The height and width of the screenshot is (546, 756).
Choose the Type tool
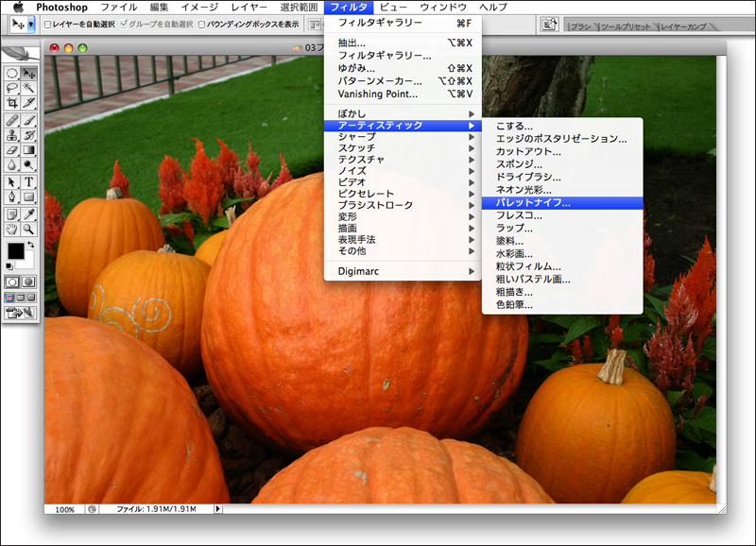(x=29, y=181)
